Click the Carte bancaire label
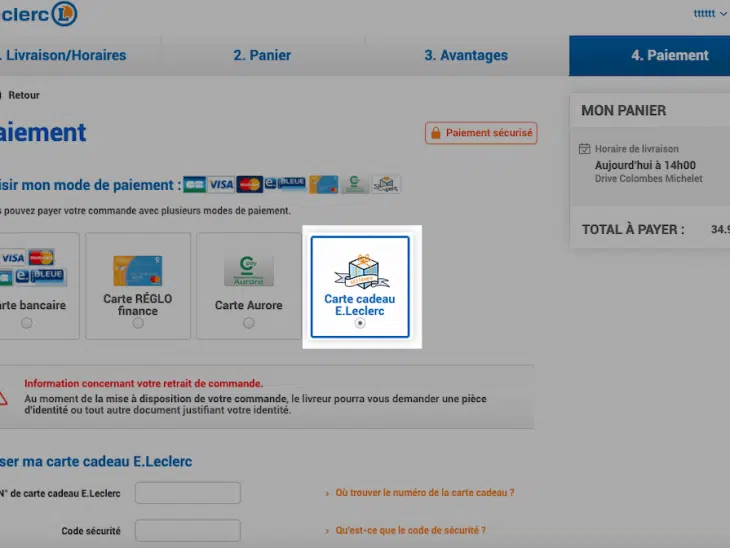The image size is (730, 548). [x=33, y=305]
